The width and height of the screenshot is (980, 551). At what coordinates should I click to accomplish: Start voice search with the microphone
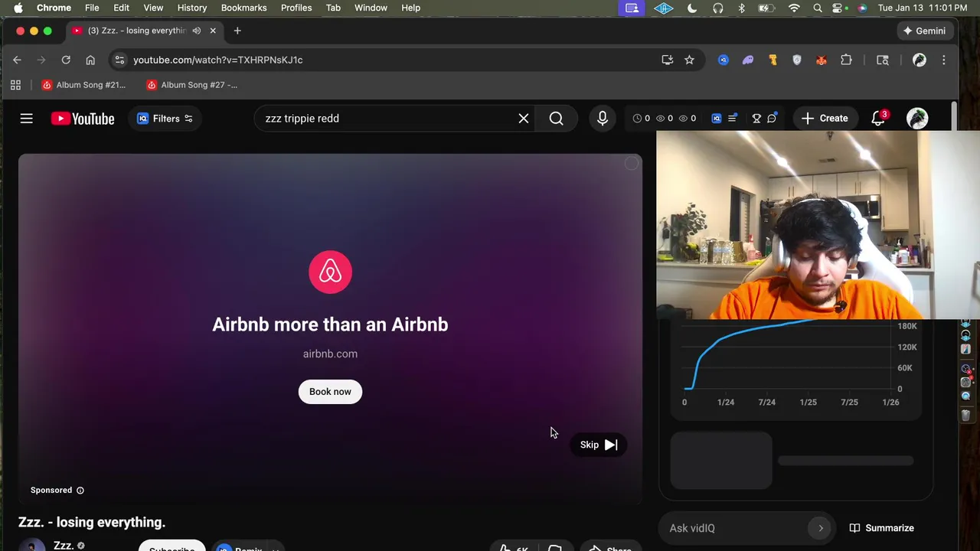tap(603, 119)
